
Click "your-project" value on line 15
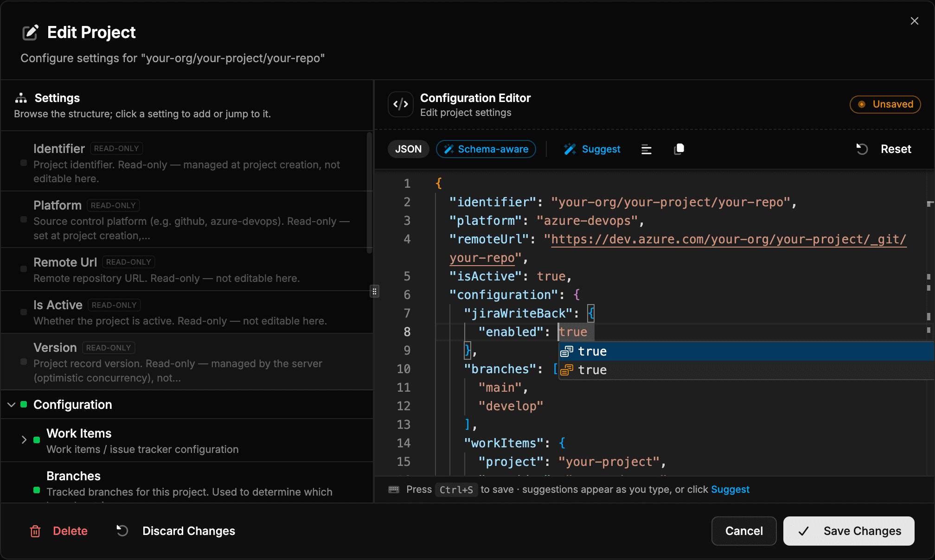click(609, 462)
